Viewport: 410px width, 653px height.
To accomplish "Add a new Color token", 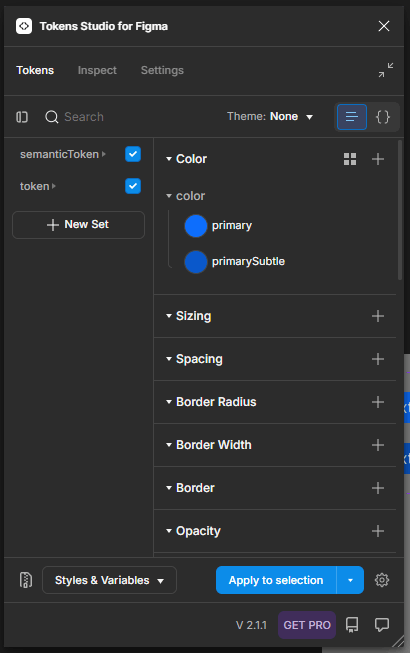I will [378, 159].
